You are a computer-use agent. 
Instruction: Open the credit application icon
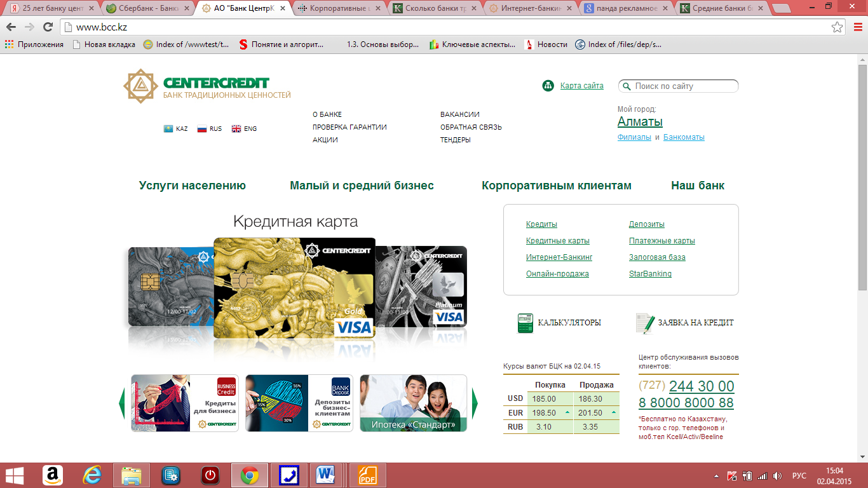coord(645,323)
